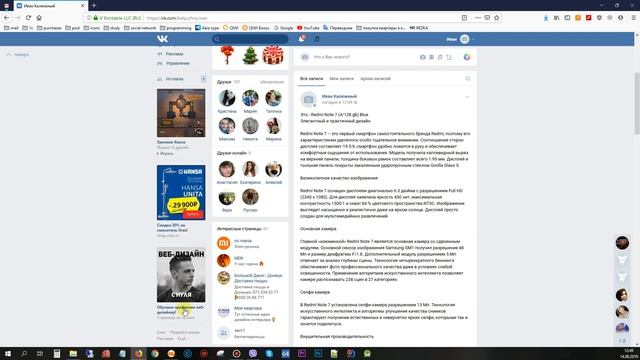Switch to the "Мои записи" tab
Screen dimensions: 640x360
tap(342, 78)
